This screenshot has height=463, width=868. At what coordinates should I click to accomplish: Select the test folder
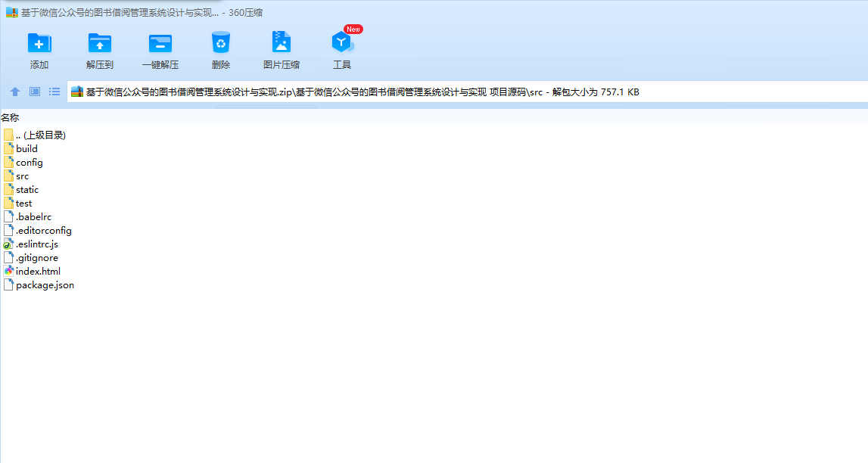pyautogui.click(x=17, y=204)
